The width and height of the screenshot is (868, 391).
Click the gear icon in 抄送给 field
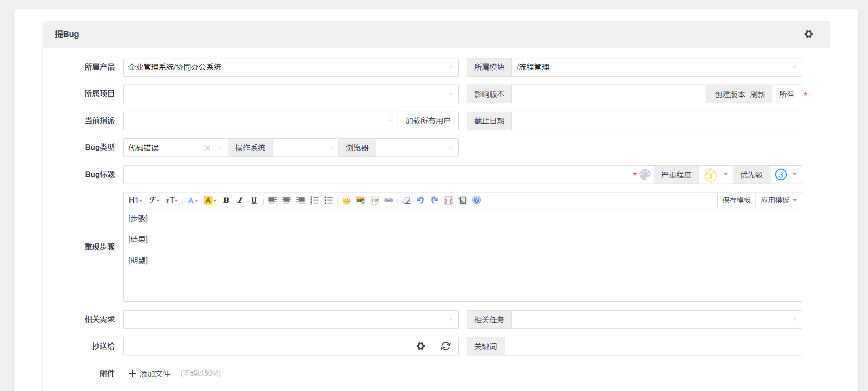421,346
